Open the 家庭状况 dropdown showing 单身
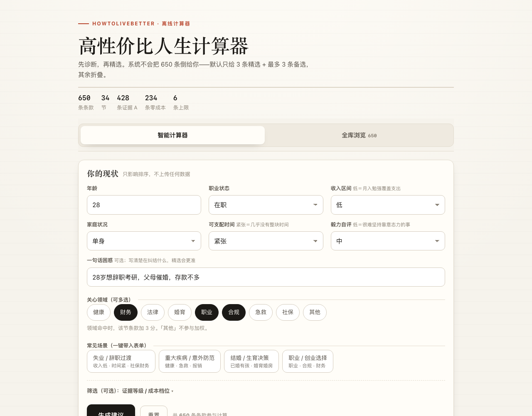This screenshot has width=532, height=416. 144,241
